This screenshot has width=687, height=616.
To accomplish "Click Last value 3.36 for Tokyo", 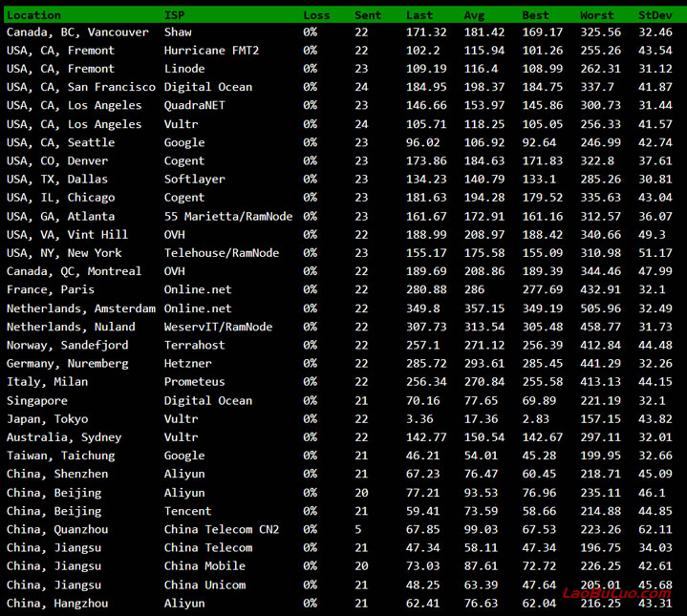I will coord(419,419).
